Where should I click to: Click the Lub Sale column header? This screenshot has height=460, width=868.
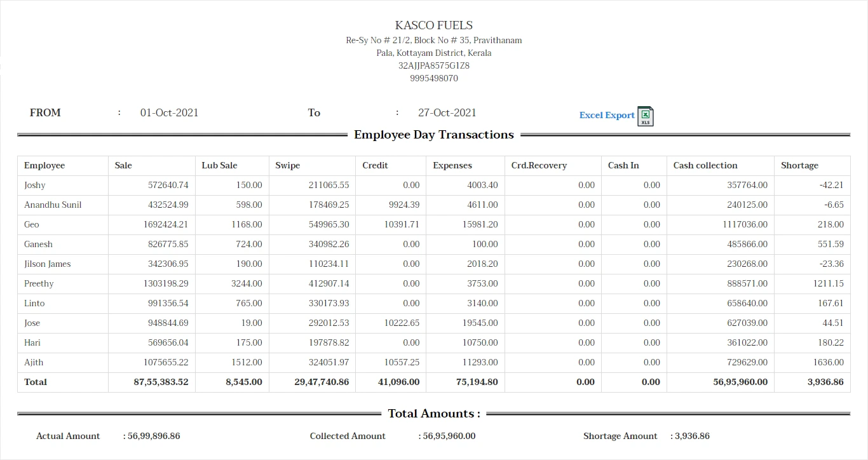click(219, 165)
